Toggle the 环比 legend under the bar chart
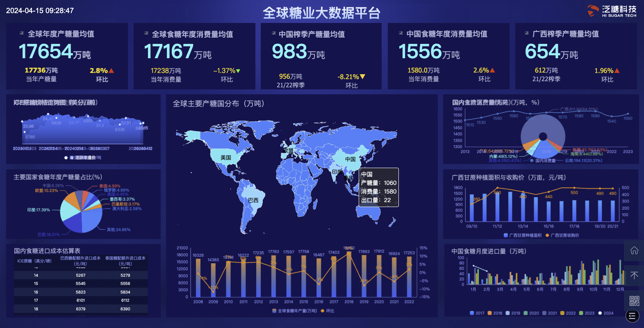The image size is (644, 328). (x=327, y=311)
